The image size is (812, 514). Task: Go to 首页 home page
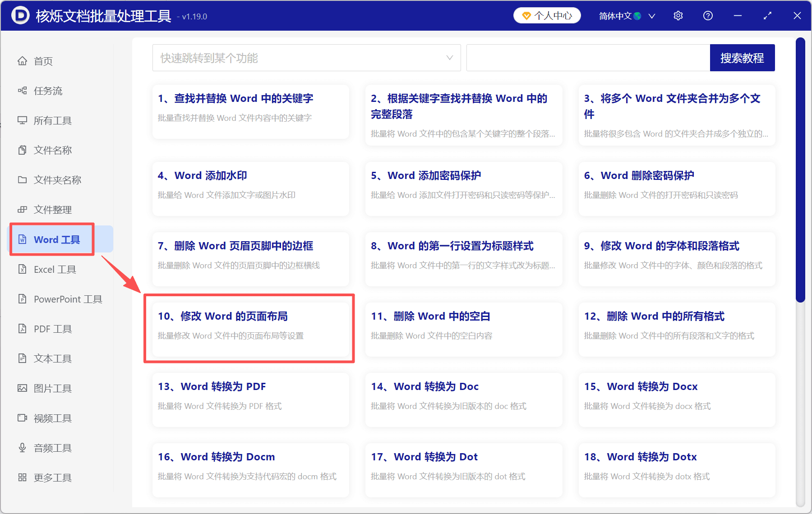pos(43,61)
